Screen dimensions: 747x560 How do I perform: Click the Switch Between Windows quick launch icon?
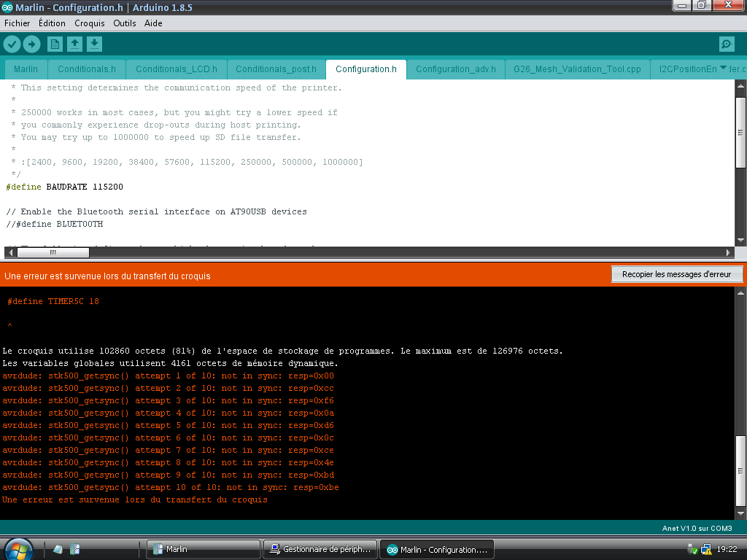coord(75,549)
